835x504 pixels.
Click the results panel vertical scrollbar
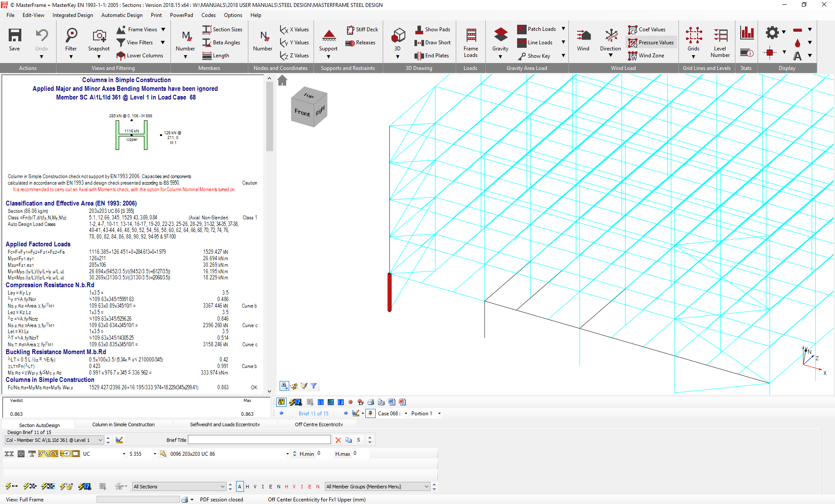click(x=269, y=235)
